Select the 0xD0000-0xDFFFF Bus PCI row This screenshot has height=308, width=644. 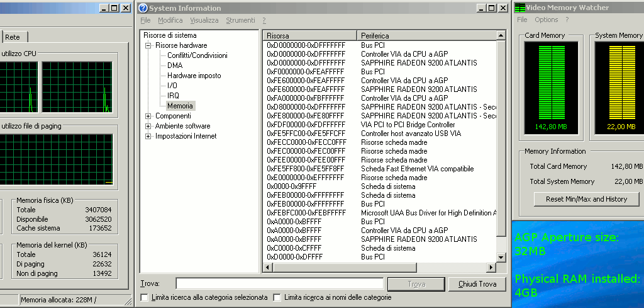379,257
